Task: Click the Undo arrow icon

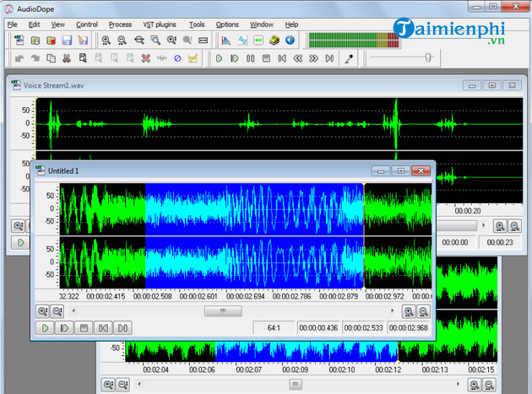Action: [x=19, y=58]
